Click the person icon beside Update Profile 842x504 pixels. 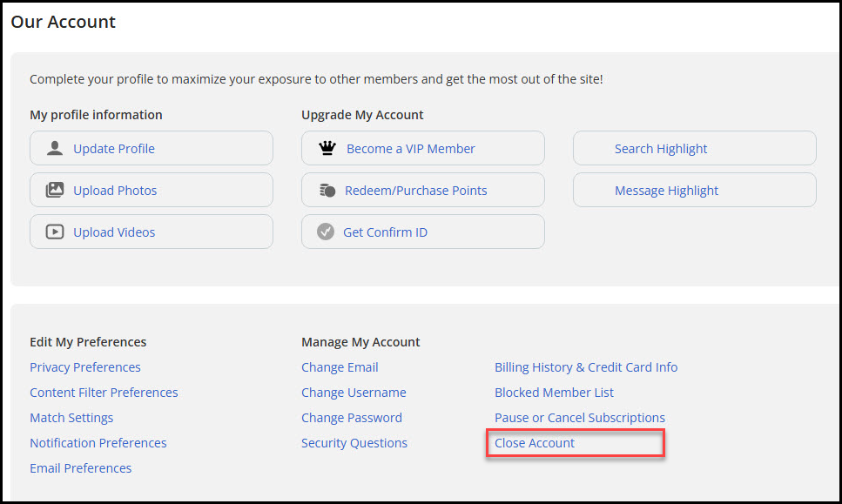(x=54, y=148)
